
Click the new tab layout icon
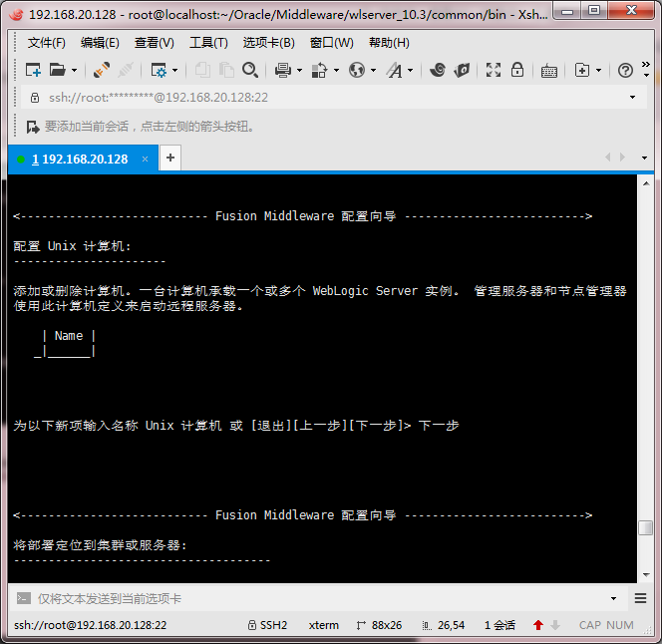click(582, 70)
